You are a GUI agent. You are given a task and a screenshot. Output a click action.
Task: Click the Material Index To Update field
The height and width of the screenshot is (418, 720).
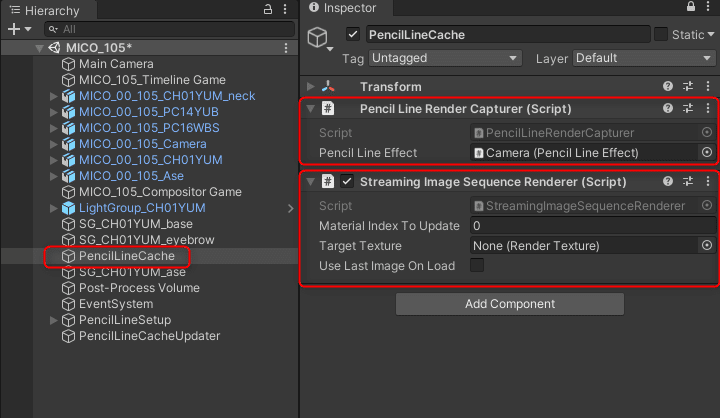592,226
